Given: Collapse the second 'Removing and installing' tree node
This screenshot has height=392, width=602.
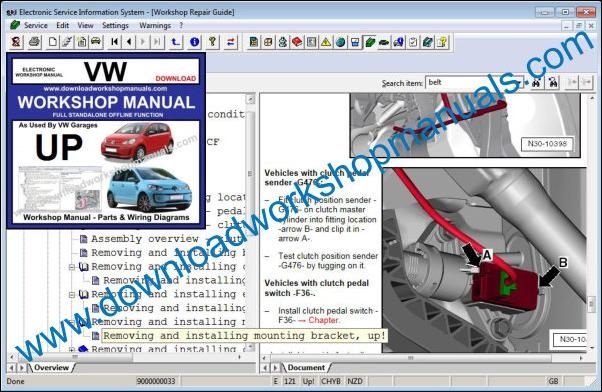Looking at the screenshot, I should [x=72, y=267].
